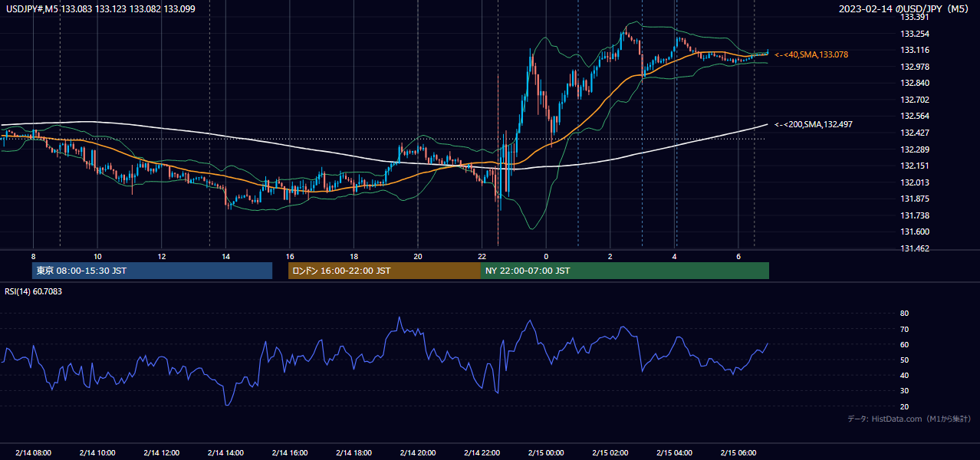Click RSI scale level 20

904,406
